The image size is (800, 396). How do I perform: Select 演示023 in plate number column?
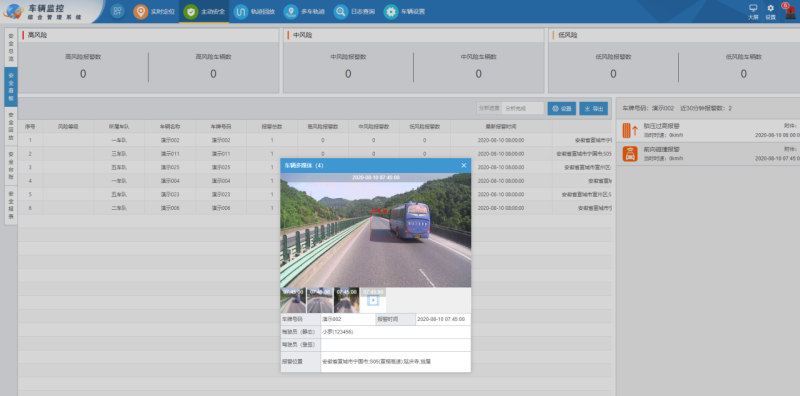221,194
